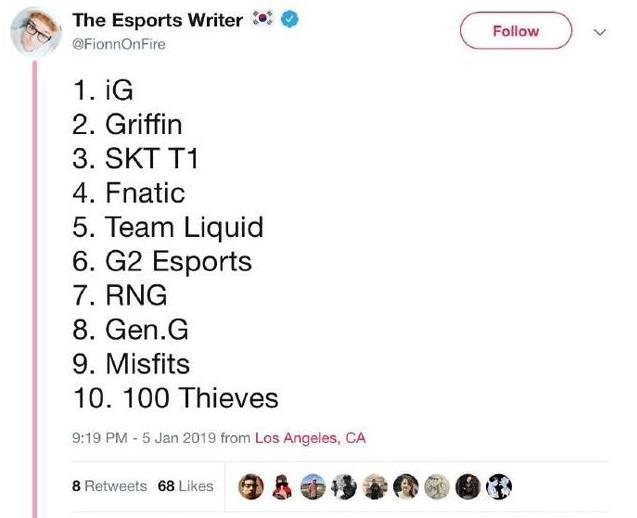Follow the @FionnOnFire account
637x518 pixels.
coord(516,31)
